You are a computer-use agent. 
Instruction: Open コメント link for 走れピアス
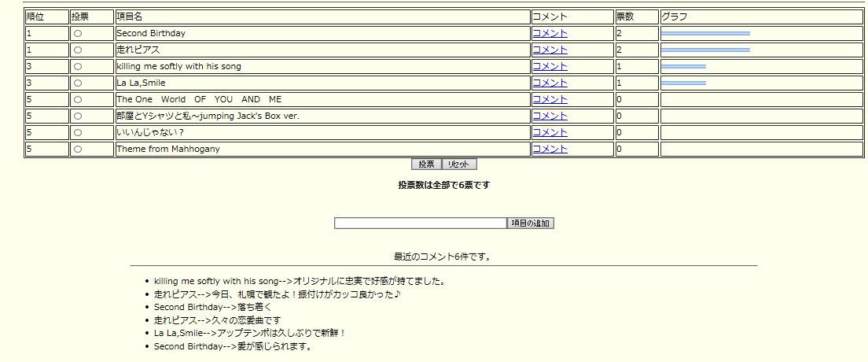550,50
